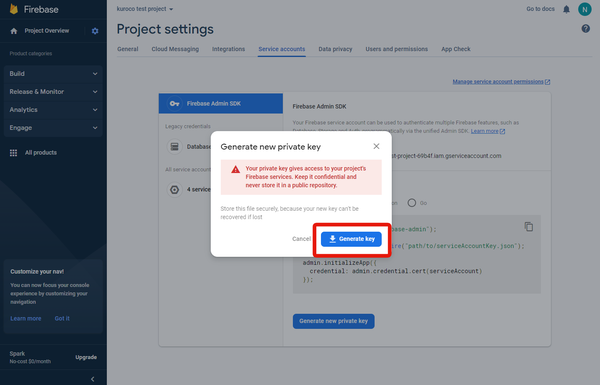600x385 pixels.
Task: Open kuroco test project dropdown
Action: click(x=145, y=9)
